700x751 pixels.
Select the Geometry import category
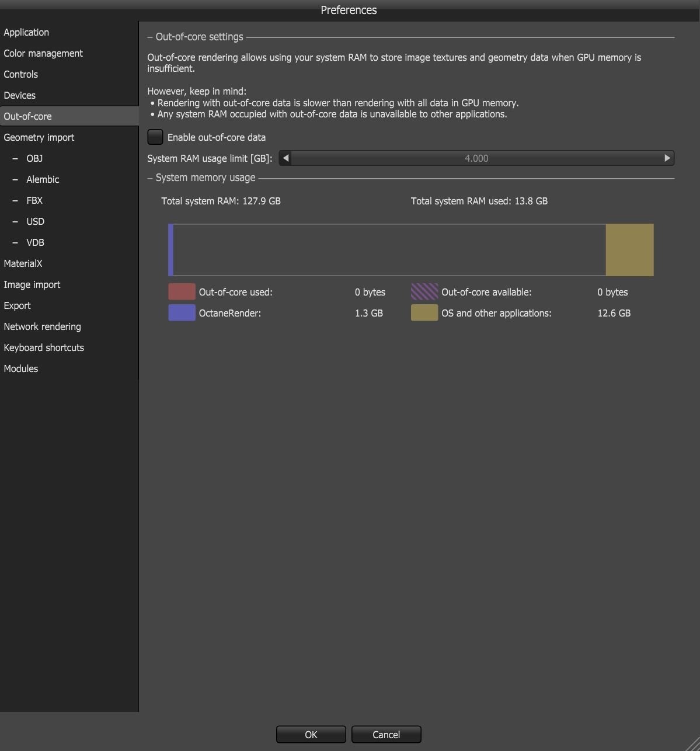coord(39,137)
